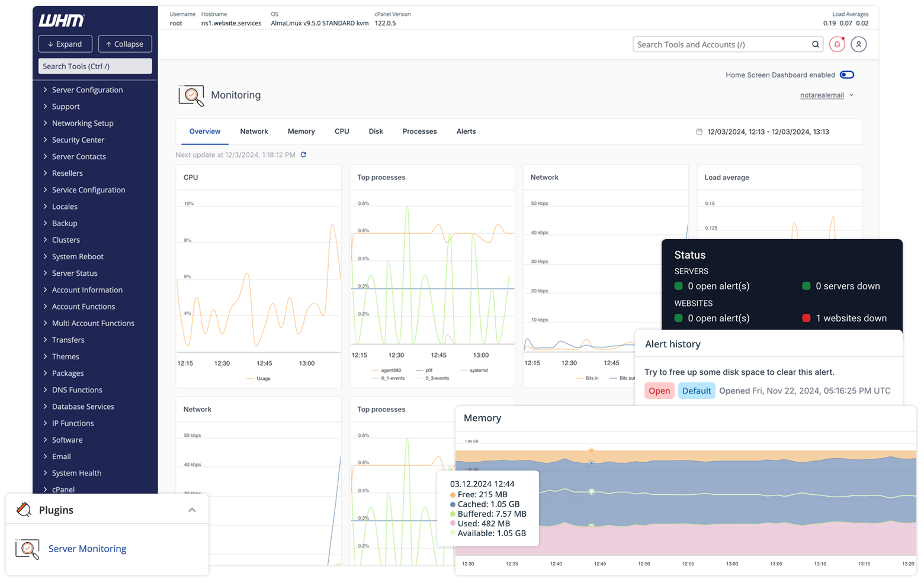Image resolution: width=924 pixels, height=583 pixels.
Task: Open the notifications bell icon
Action: tap(837, 44)
